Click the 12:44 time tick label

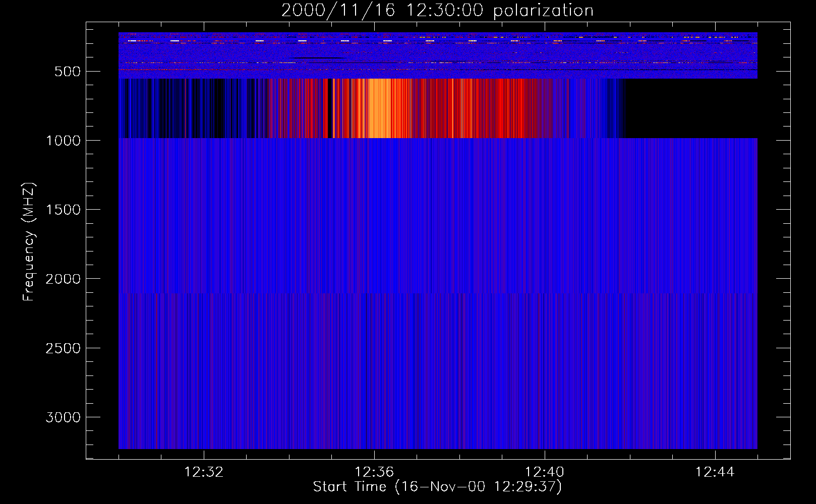(715, 472)
